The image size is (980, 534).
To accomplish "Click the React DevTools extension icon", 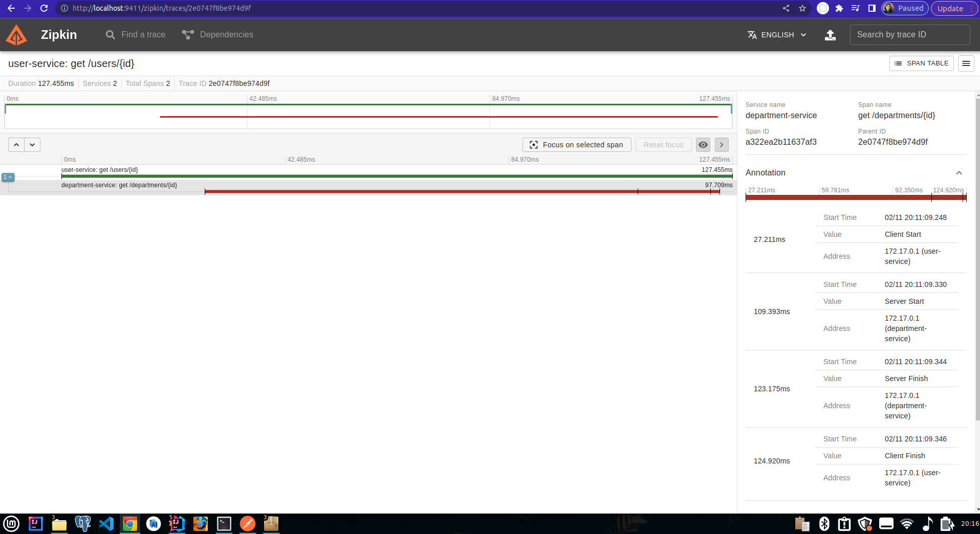I will [x=823, y=8].
